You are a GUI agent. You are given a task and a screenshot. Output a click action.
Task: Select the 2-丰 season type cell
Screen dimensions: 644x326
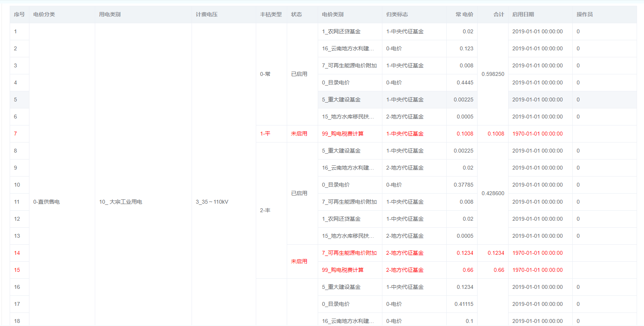pos(265,210)
